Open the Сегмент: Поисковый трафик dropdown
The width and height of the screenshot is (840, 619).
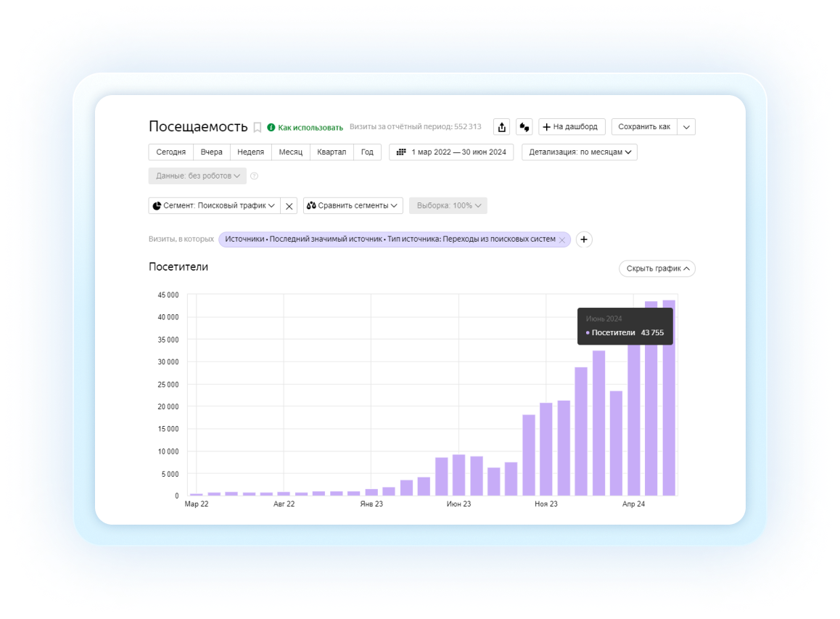214,206
